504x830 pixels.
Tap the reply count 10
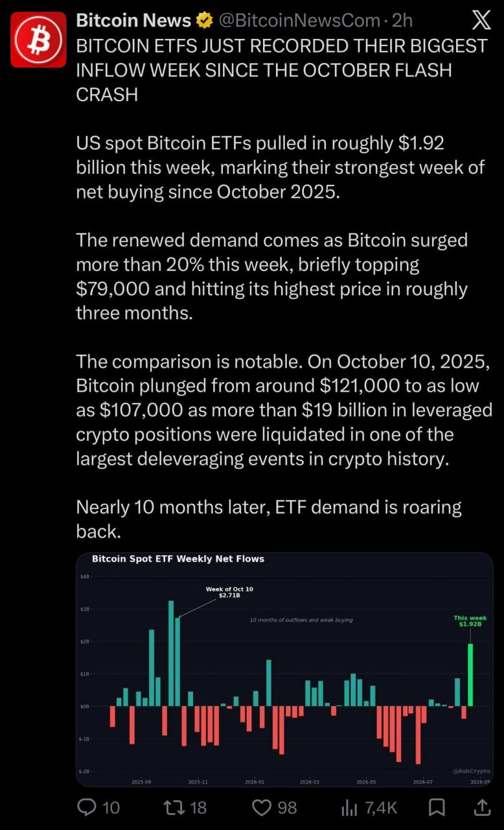click(x=111, y=807)
